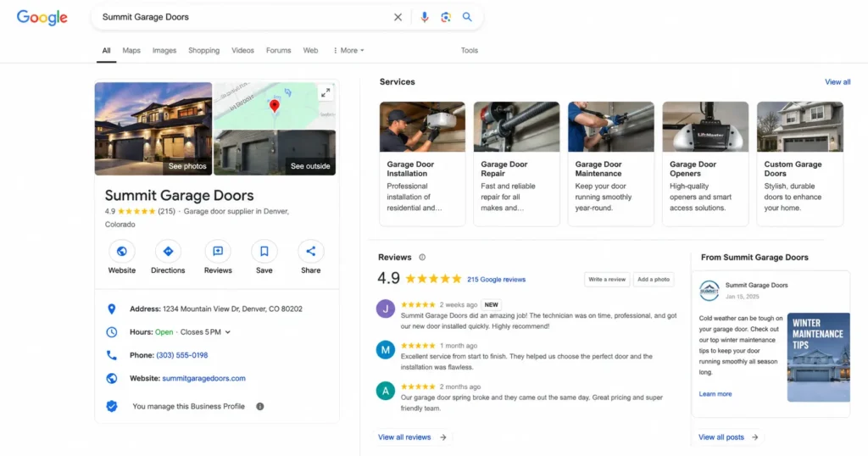Open Winter Maintenance Tips post image
Image resolution: width=868 pixels, height=456 pixels.
pos(819,358)
